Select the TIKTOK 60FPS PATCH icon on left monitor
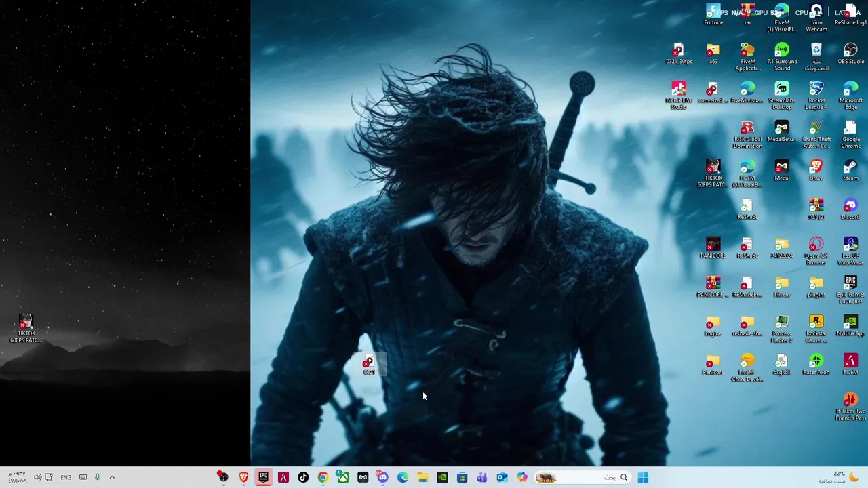Viewport: 868px width, 488px height. (x=26, y=329)
